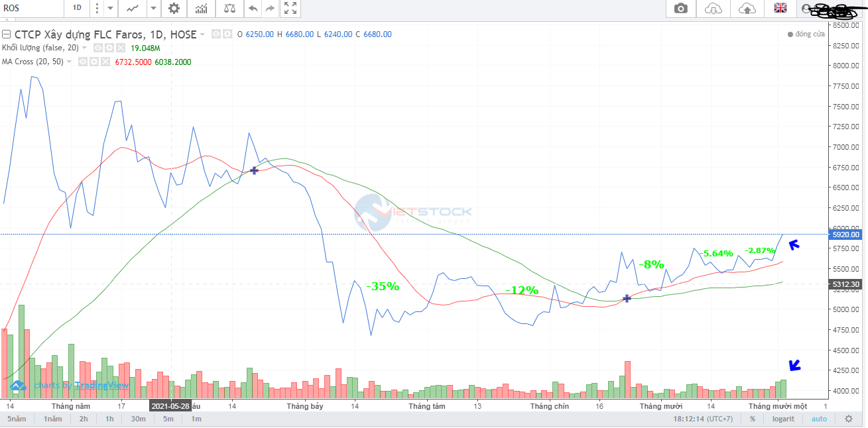The width and height of the screenshot is (868, 428).
Task: Click the compare symbols scale icon
Action: 229,9
